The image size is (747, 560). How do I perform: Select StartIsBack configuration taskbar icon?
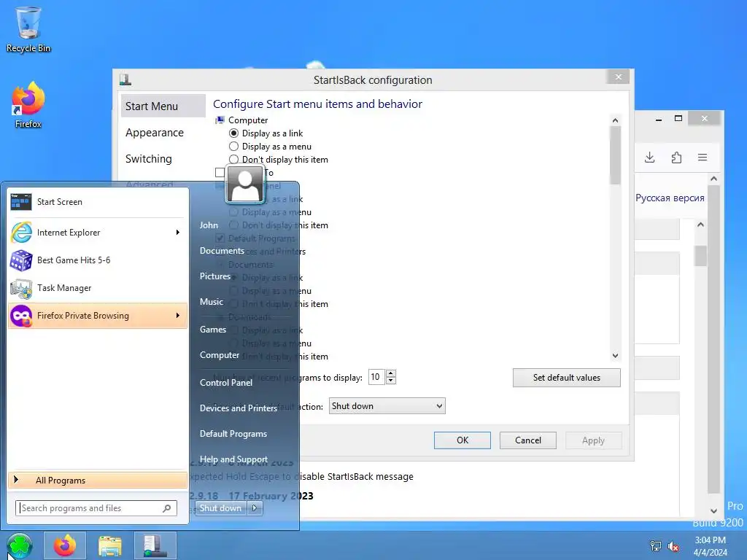coord(155,545)
